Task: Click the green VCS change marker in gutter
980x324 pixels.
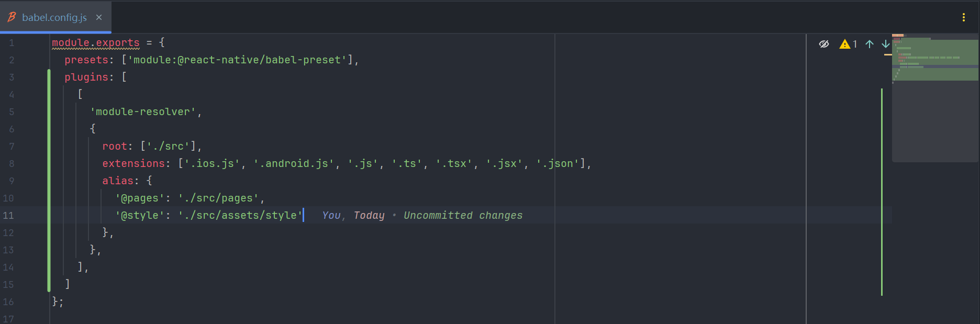Action: click(x=49, y=181)
